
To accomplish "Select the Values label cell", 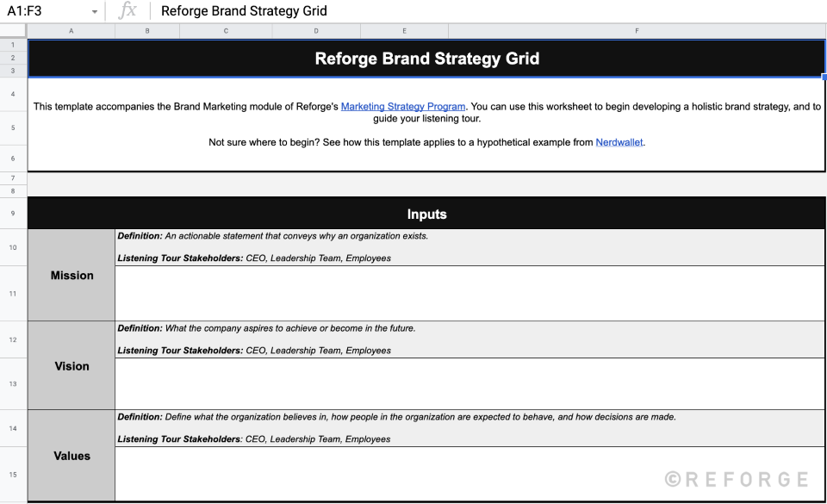I will (71, 456).
